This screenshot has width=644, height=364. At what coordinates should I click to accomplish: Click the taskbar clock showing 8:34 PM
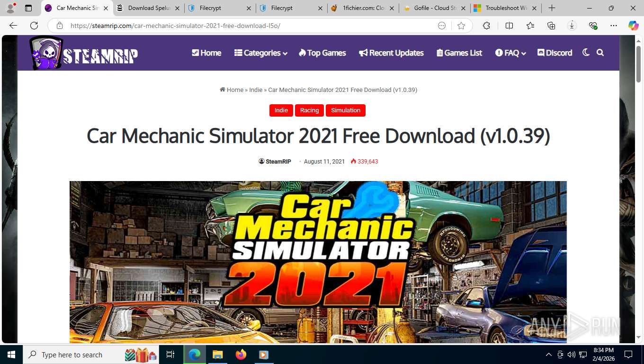[603, 355]
